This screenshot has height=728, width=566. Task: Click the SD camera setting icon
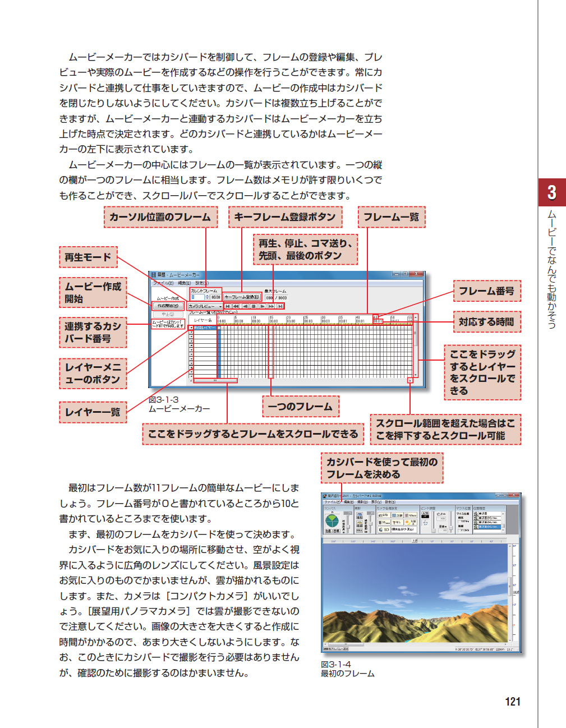(384, 529)
